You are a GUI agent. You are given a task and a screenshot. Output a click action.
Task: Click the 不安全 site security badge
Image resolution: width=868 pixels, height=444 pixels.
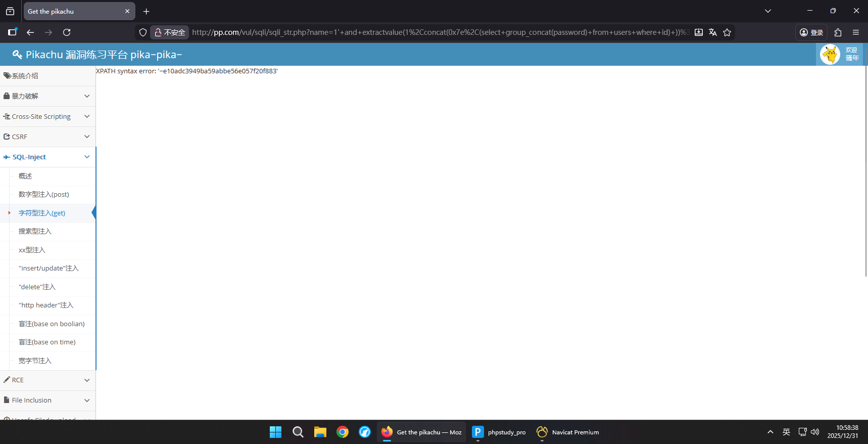pos(170,32)
